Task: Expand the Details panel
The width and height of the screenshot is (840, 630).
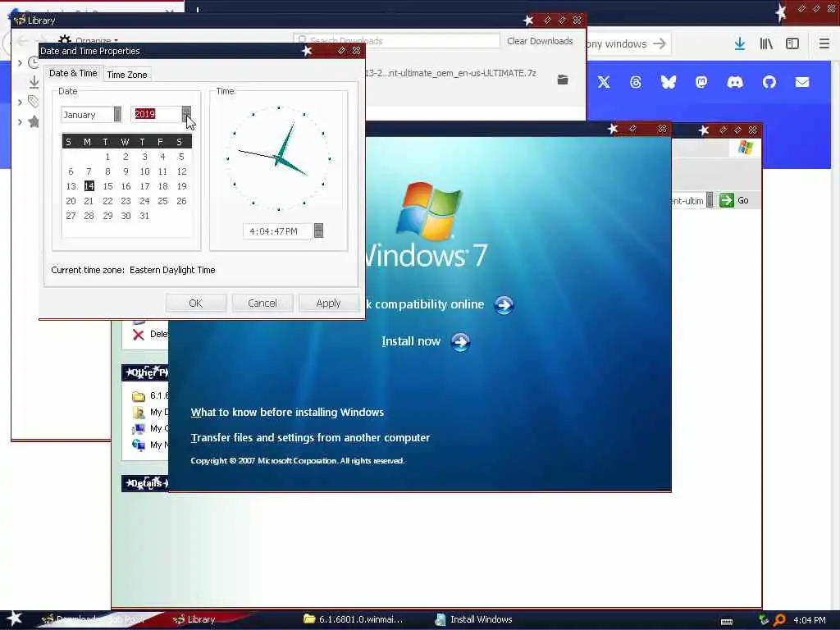Action: point(144,483)
